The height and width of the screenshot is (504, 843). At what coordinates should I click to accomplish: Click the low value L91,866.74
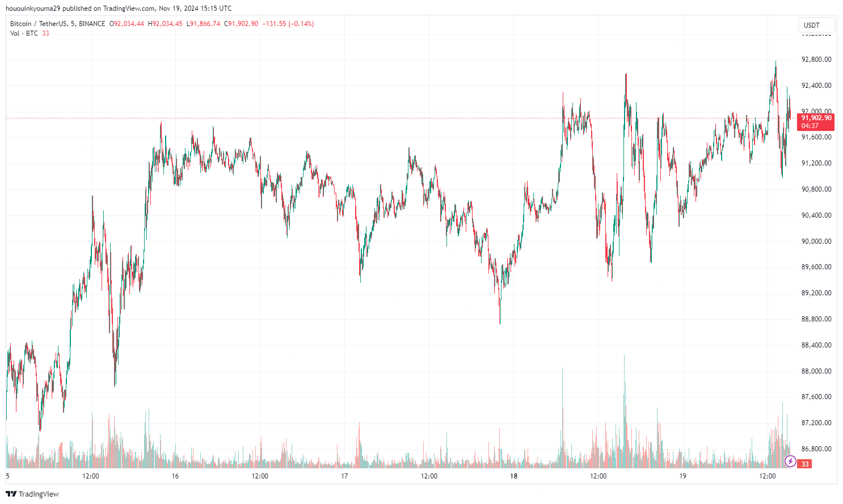click(x=203, y=24)
